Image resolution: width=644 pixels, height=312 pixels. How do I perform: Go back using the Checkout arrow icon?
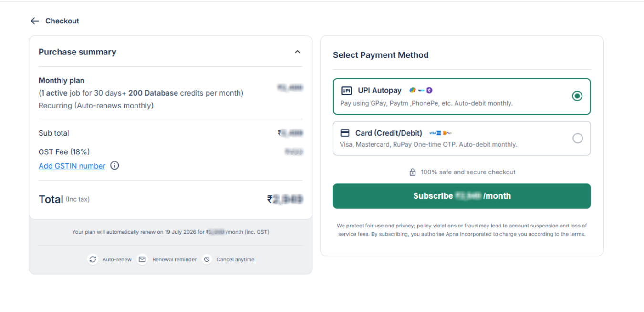click(34, 21)
